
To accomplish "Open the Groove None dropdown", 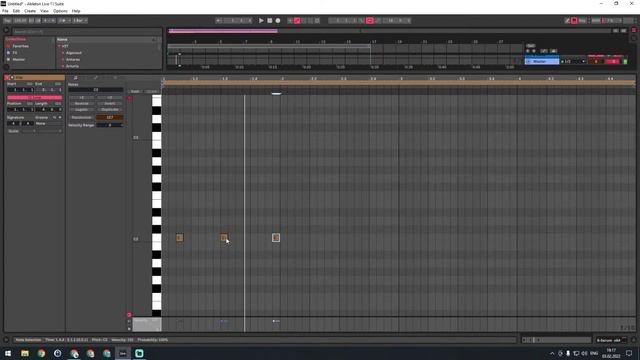I will coord(48,124).
